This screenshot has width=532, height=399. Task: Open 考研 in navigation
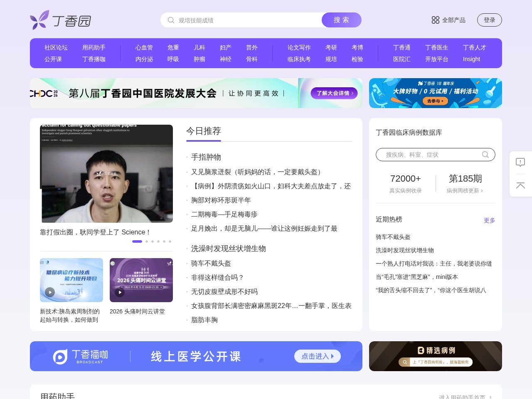click(x=331, y=47)
